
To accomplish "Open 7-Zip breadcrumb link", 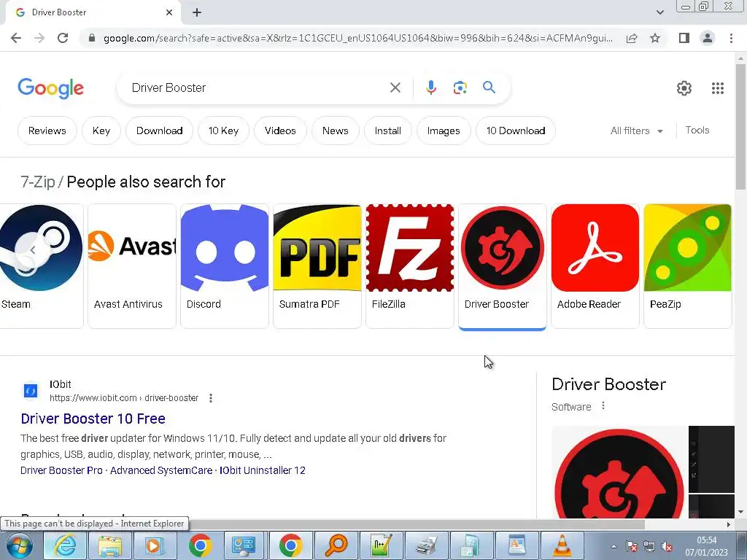I will (38, 182).
